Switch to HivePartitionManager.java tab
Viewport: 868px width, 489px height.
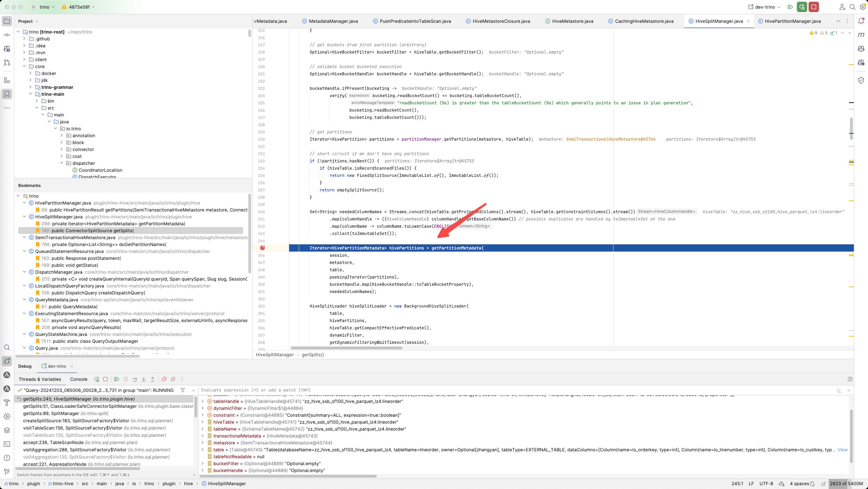click(x=789, y=21)
